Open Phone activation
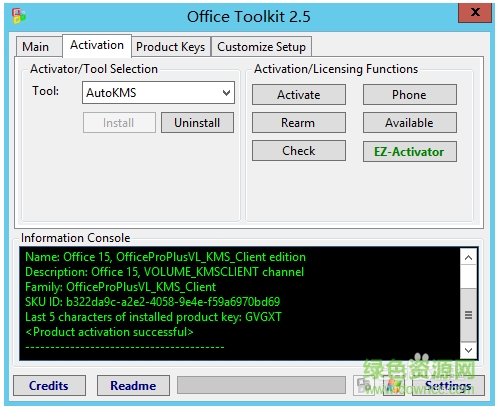Viewport: 498px width, 408px height. click(410, 95)
